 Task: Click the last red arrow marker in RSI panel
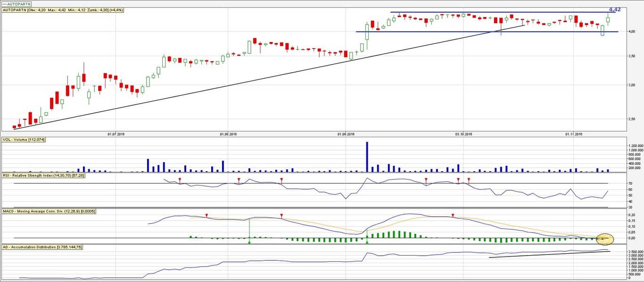tap(469, 180)
